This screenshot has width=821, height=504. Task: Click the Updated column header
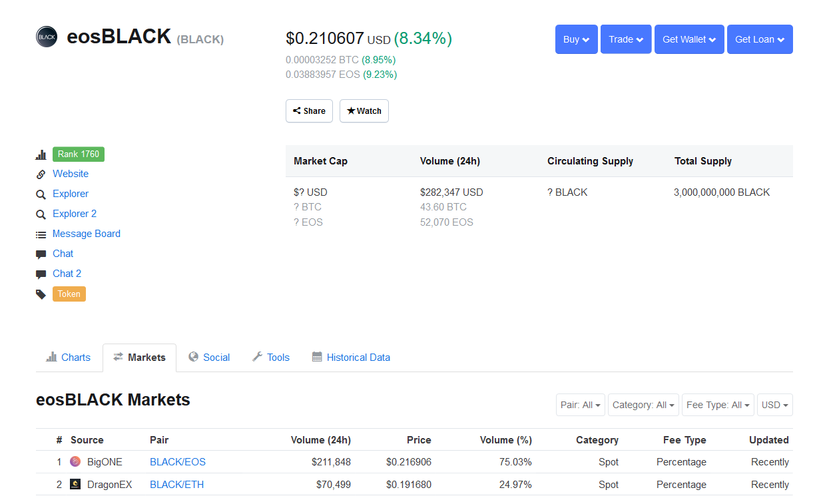coord(769,440)
